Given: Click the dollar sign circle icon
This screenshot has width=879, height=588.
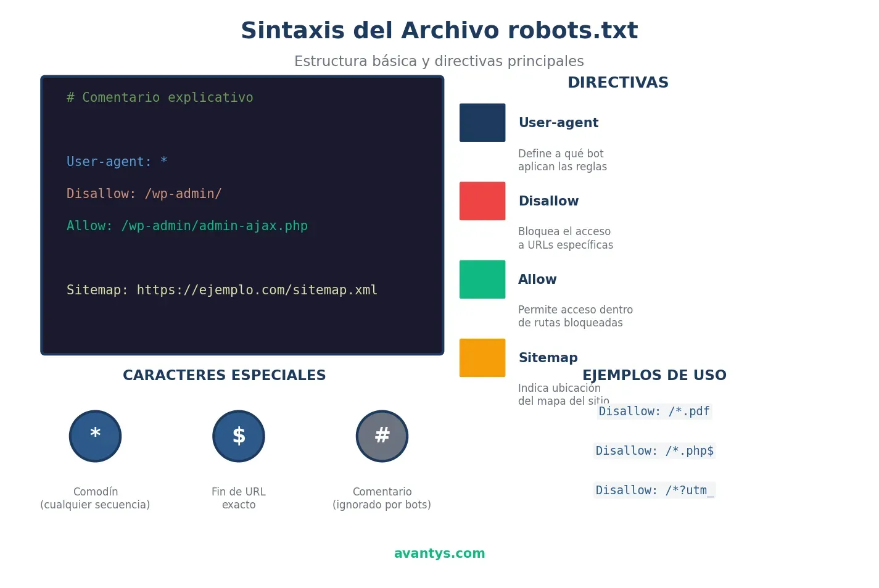Looking at the screenshot, I should pyautogui.click(x=239, y=436).
